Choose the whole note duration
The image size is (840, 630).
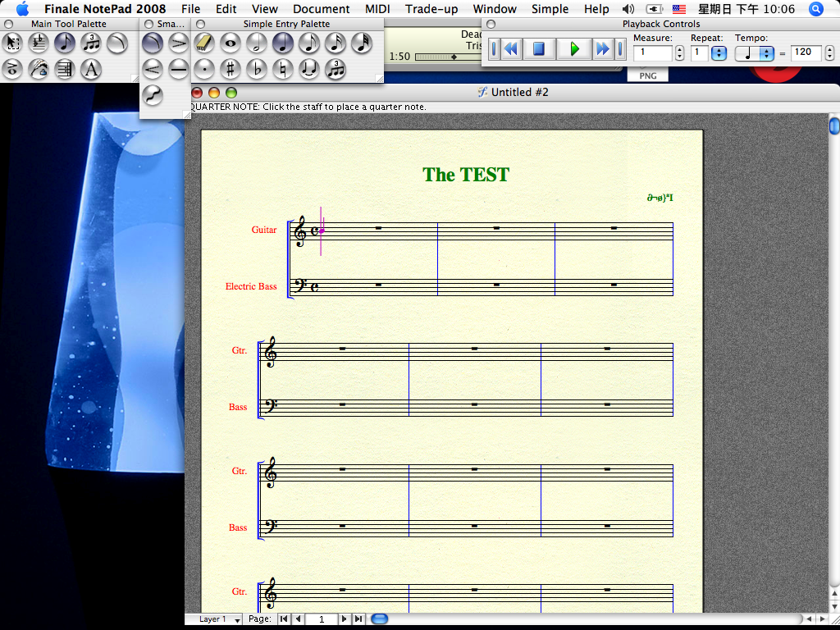point(231,43)
